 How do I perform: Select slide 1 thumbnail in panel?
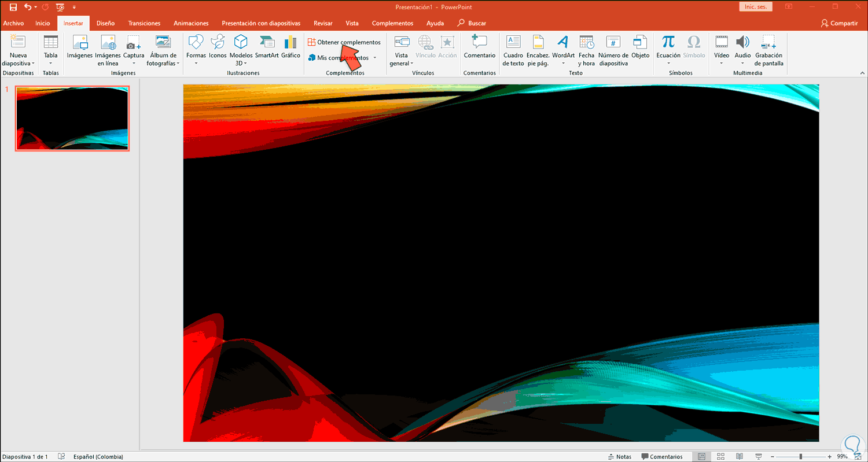72,119
